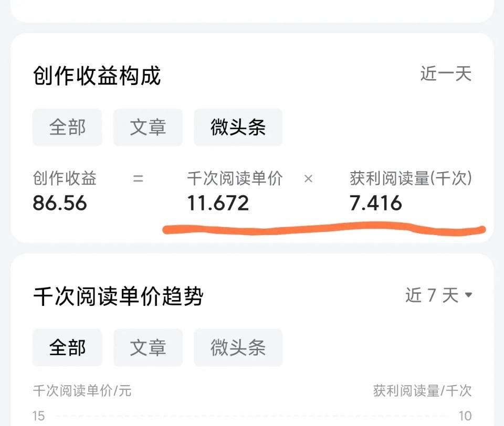Select the 全部 filter in 创作收益构成

[x=67, y=127]
